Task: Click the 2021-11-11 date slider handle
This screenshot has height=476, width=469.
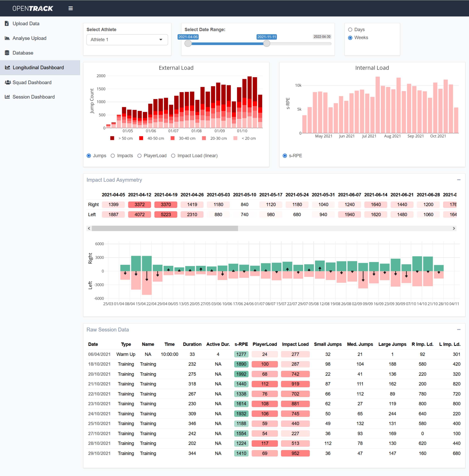Action: tap(267, 44)
